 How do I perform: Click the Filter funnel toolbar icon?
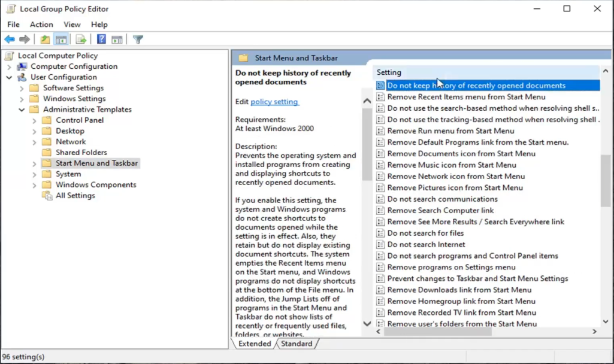pyautogui.click(x=138, y=39)
